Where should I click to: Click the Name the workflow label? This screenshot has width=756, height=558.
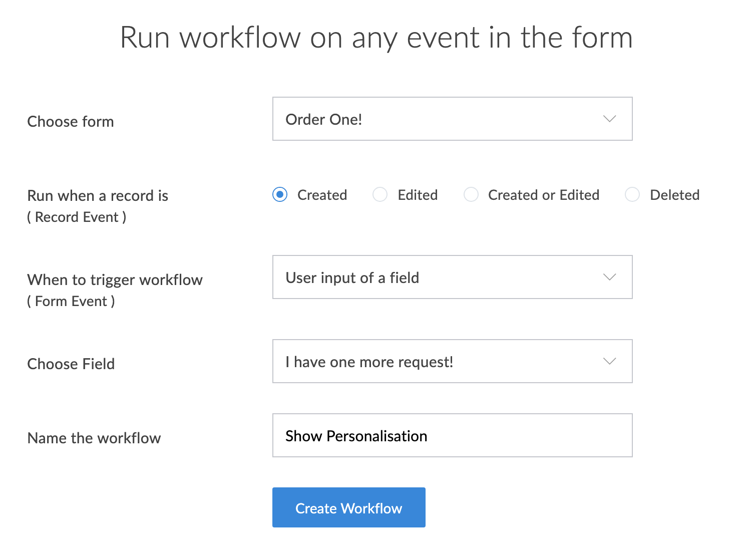tap(94, 438)
